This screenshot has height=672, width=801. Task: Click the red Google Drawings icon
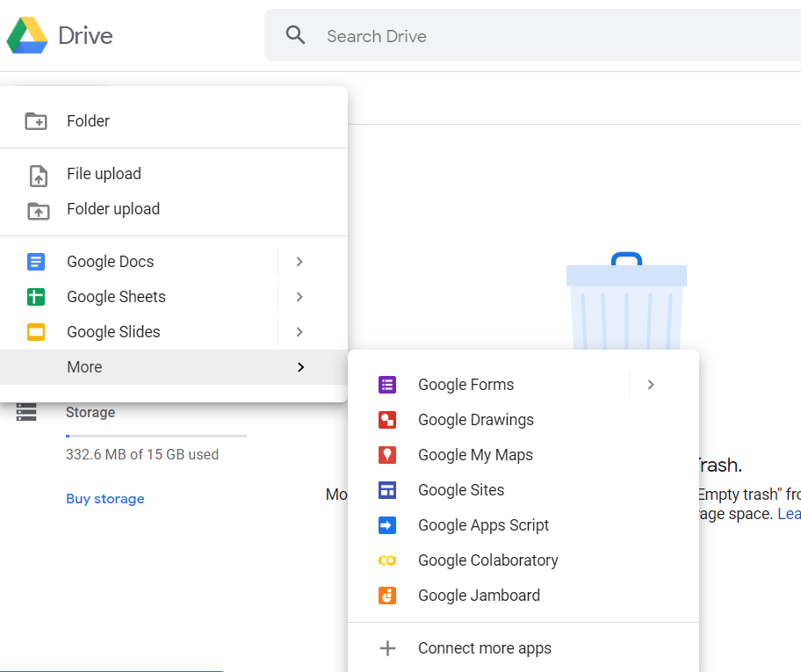(387, 420)
